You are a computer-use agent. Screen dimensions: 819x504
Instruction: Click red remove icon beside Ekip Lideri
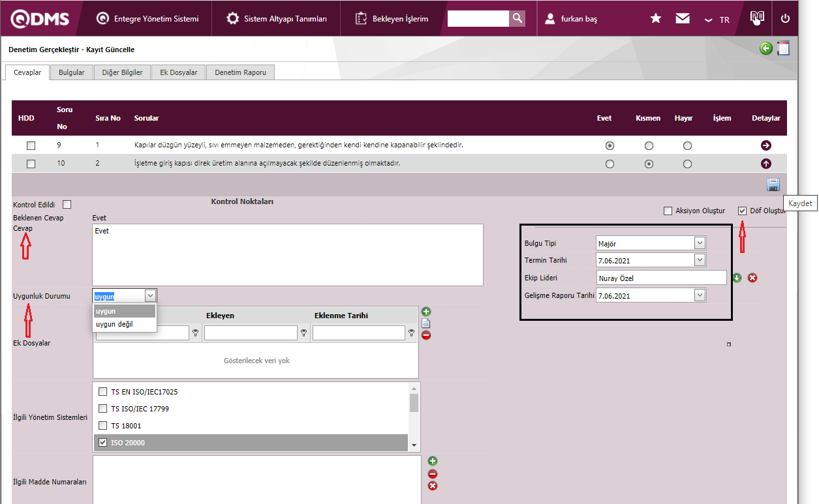(x=752, y=278)
